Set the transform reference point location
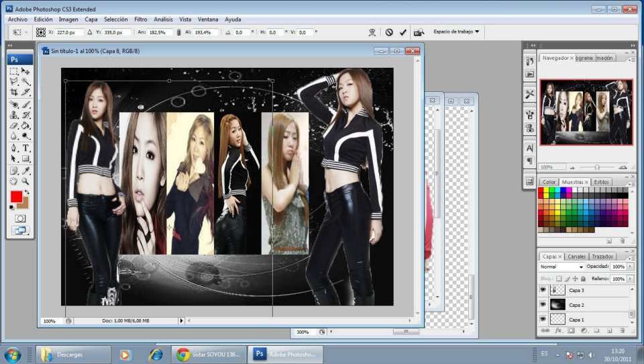This screenshot has height=364, width=644. pos(41,32)
